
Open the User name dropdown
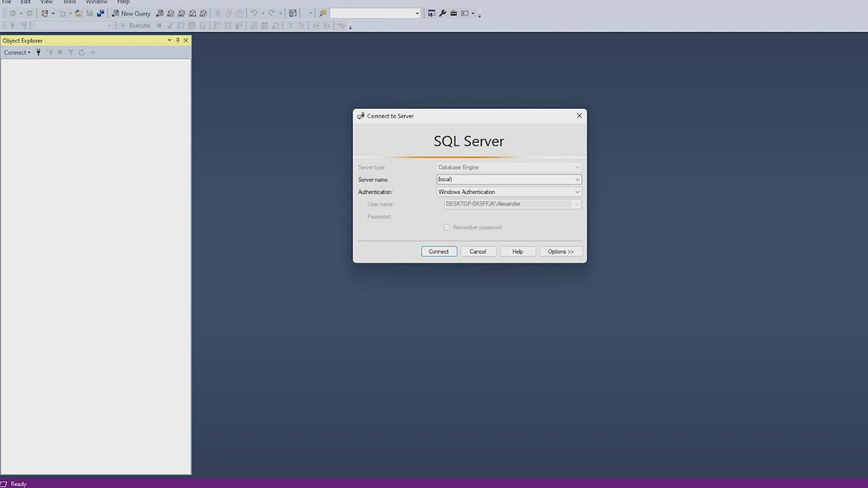pyautogui.click(x=577, y=204)
